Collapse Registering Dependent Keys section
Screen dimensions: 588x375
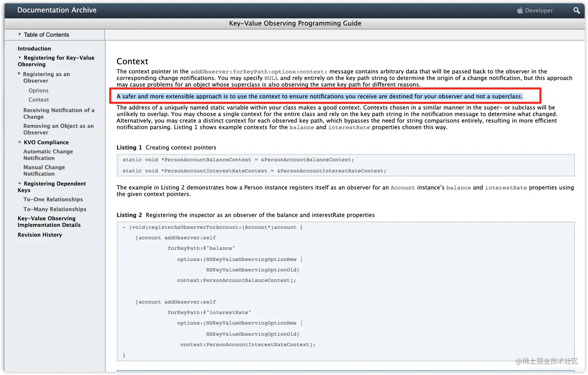tap(19, 183)
